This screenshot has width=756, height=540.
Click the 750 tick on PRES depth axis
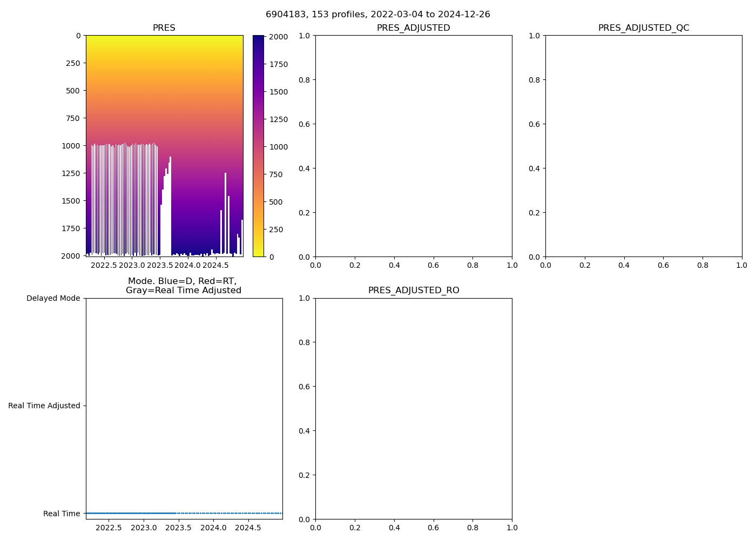(x=73, y=118)
